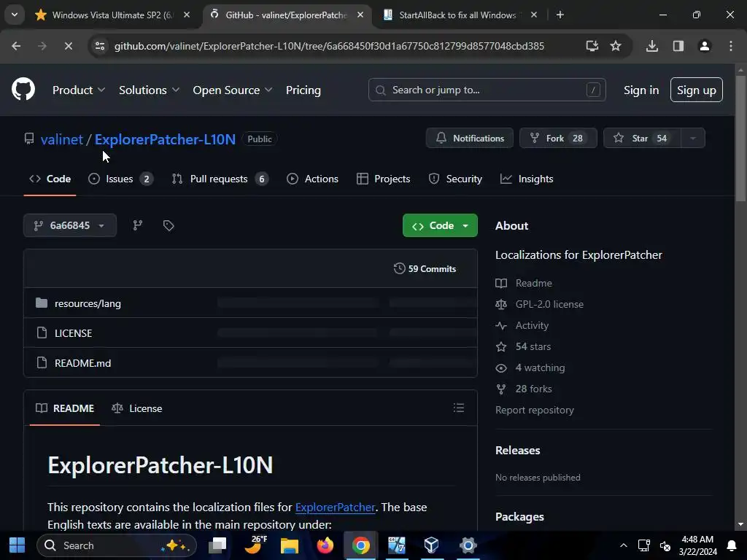Star the repository
The width and height of the screenshot is (747, 560).
pyautogui.click(x=642, y=138)
